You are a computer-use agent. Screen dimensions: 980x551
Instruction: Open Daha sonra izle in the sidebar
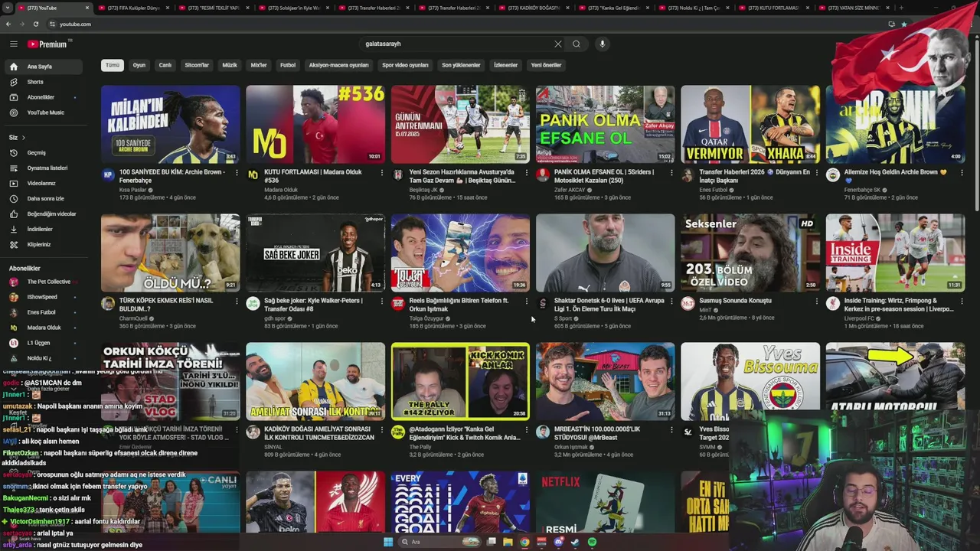tap(43, 198)
